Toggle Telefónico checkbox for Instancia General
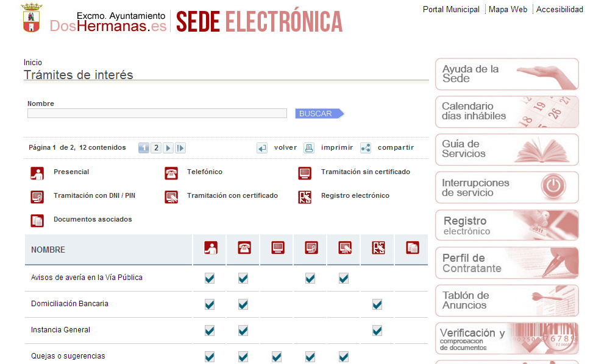Screen dimensions: 593x364 [243, 331]
